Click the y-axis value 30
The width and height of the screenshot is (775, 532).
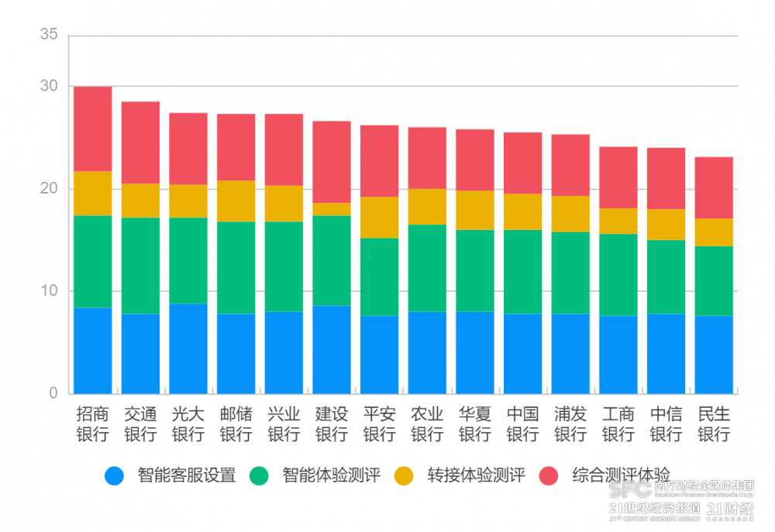click(x=49, y=85)
